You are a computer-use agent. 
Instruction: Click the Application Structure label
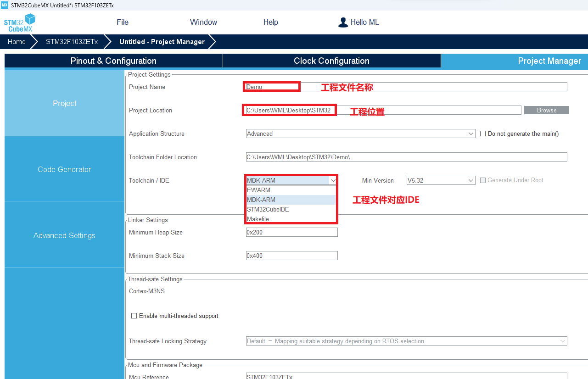157,134
